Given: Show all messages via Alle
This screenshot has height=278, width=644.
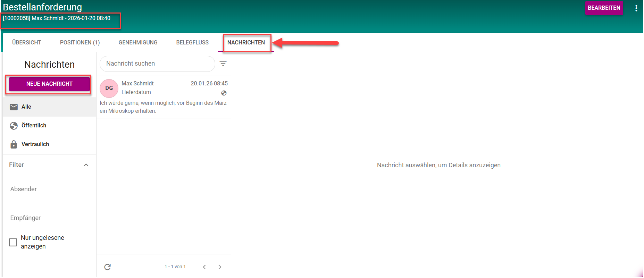Looking at the screenshot, I should [x=26, y=107].
